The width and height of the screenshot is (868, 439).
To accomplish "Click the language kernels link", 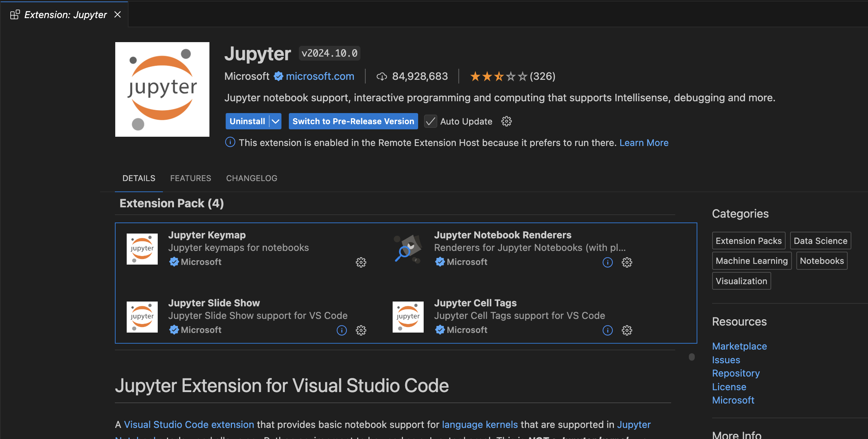I will pyautogui.click(x=480, y=425).
